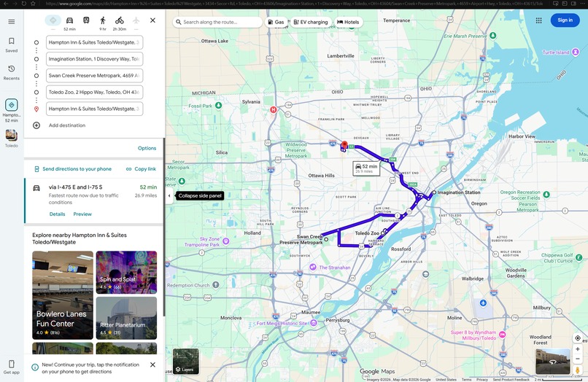
Task: Open Spin and Splat card
Action: [x=126, y=272]
